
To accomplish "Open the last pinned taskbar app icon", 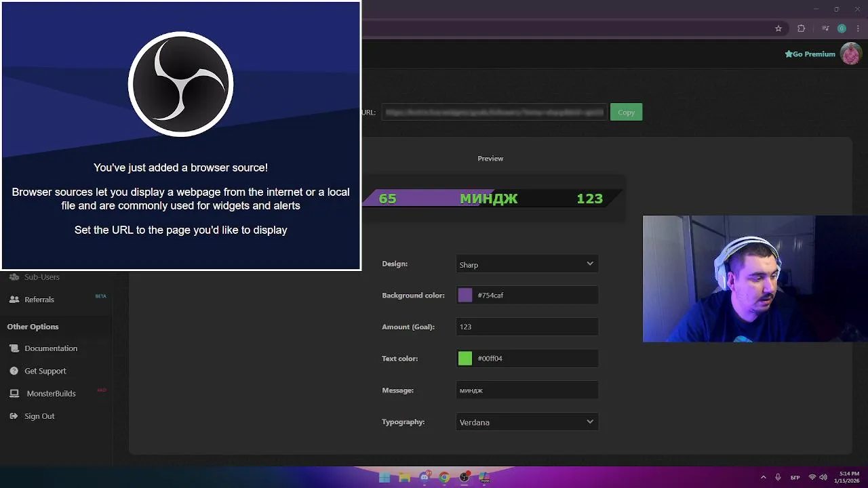I will pos(484,477).
